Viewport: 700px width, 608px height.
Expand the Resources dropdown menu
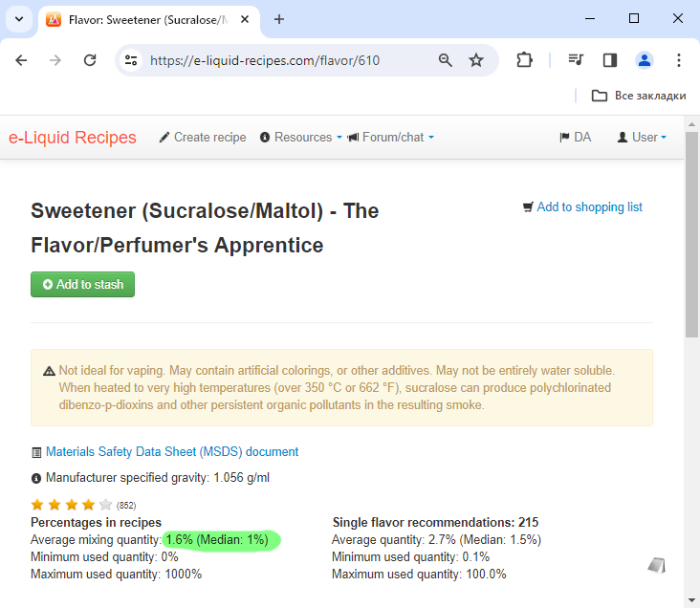pyautogui.click(x=301, y=137)
